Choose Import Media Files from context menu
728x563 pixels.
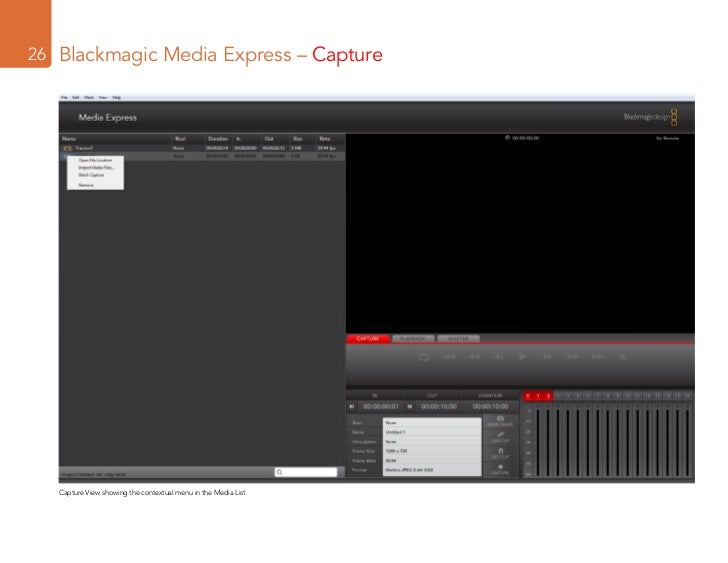pyautogui.click(x=95, y=168)
